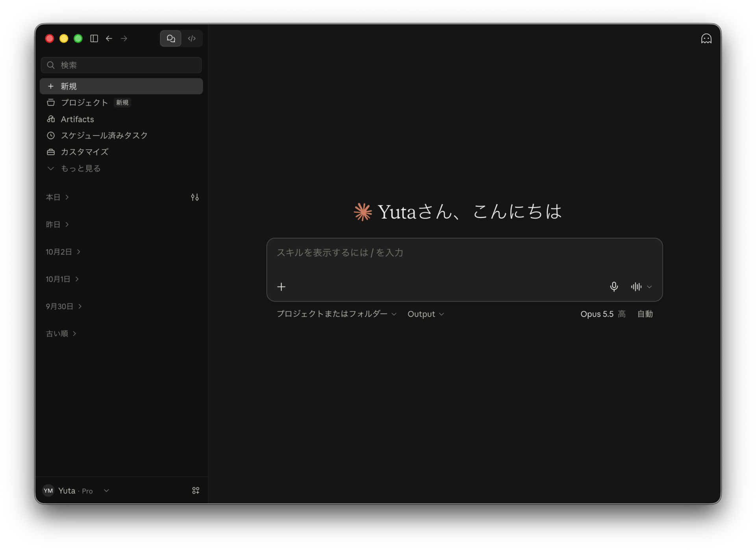Viewport: 756px width, 550px height.
Task: Open プロジェクト in the sidebar
Action: click(121, 102)
